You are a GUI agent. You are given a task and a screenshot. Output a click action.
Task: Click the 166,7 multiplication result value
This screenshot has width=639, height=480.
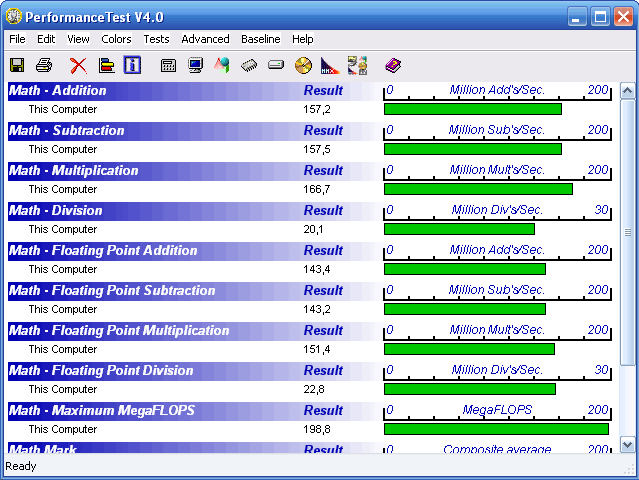click(317, 189)
